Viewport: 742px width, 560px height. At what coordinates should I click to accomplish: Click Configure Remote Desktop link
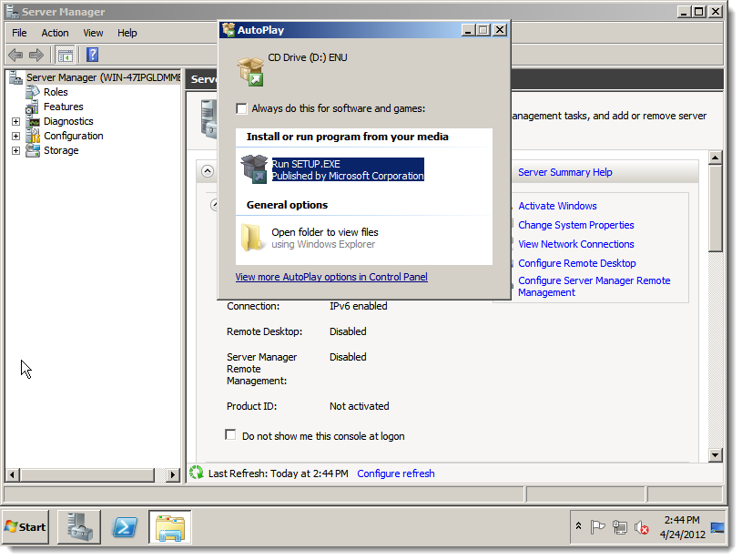point(577,263)
